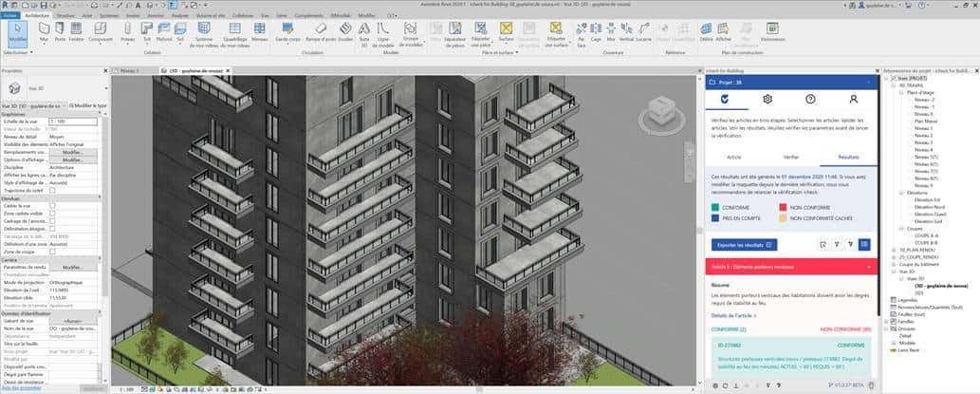This screenshot has height=394, width=980.
Task: Enable the Zone de coupe checkbox
Action: [x=52, y=251]
